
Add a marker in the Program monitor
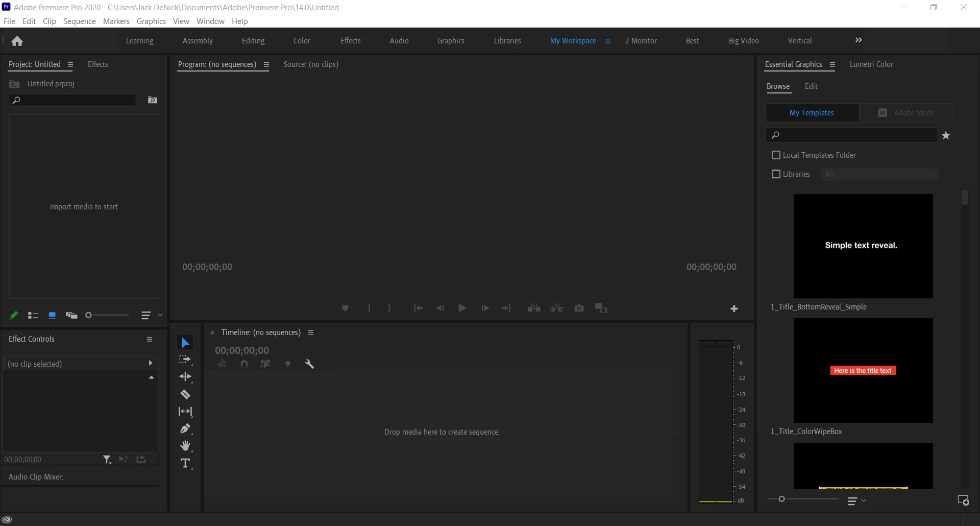pyautogui.click(x=345, y=308)
